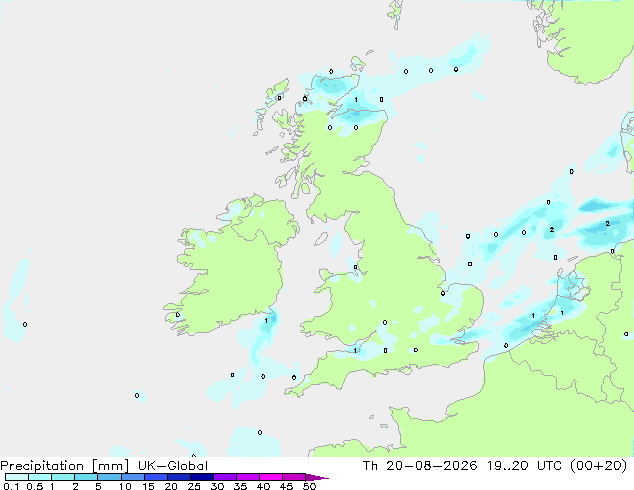Click the '0' marker at far left ocean

coord(25,325)
